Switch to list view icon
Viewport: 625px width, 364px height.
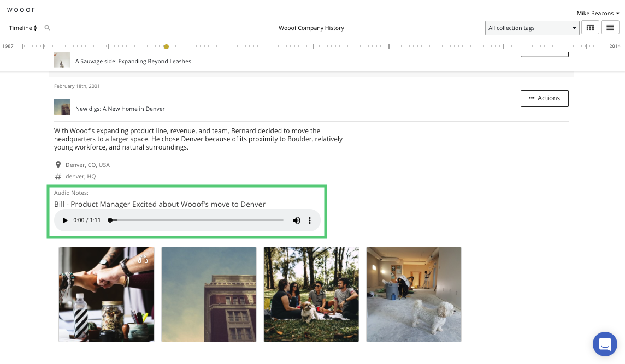[x=610, y=28]
